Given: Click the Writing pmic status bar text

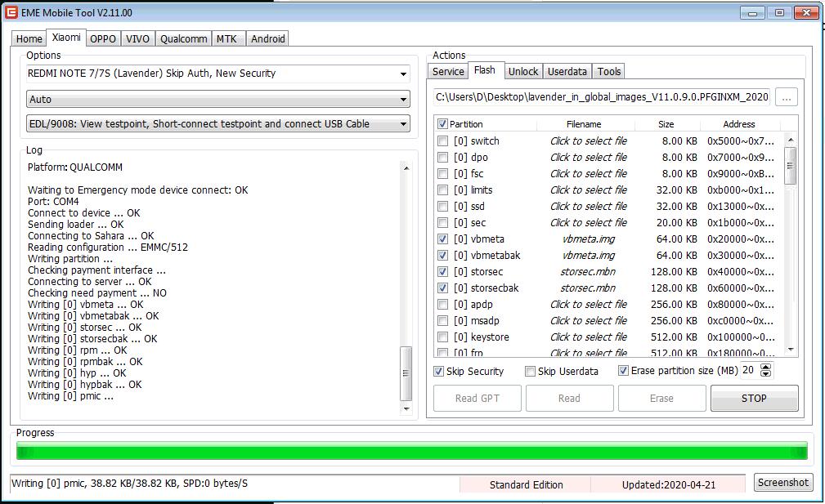Looking at the screenshot, I should coord(129,484).
